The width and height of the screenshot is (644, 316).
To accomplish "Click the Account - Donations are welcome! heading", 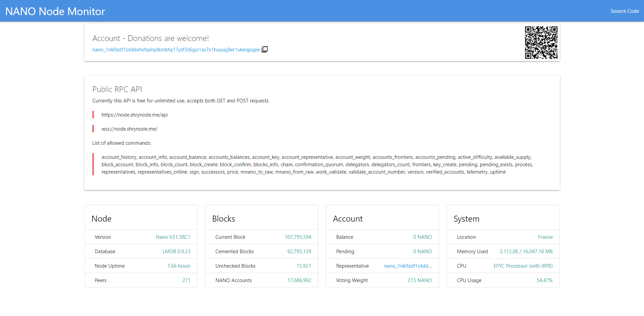I will 151,38.
